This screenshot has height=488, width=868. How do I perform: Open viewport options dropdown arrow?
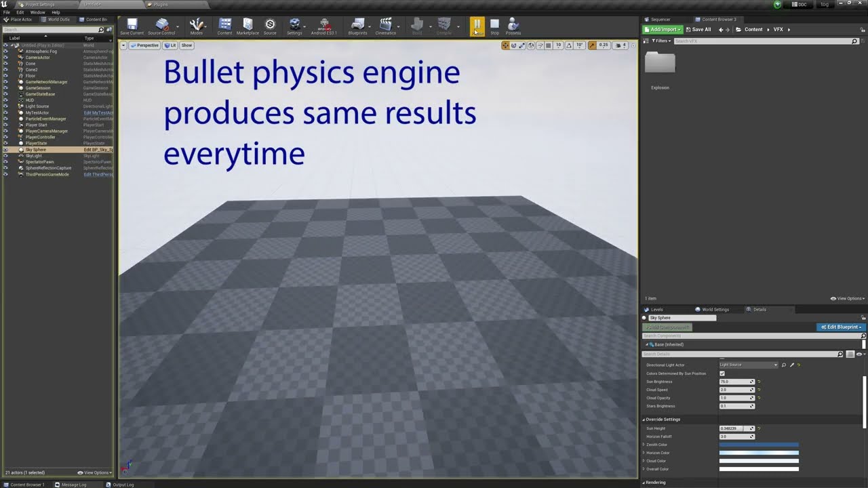click(123, 45)
